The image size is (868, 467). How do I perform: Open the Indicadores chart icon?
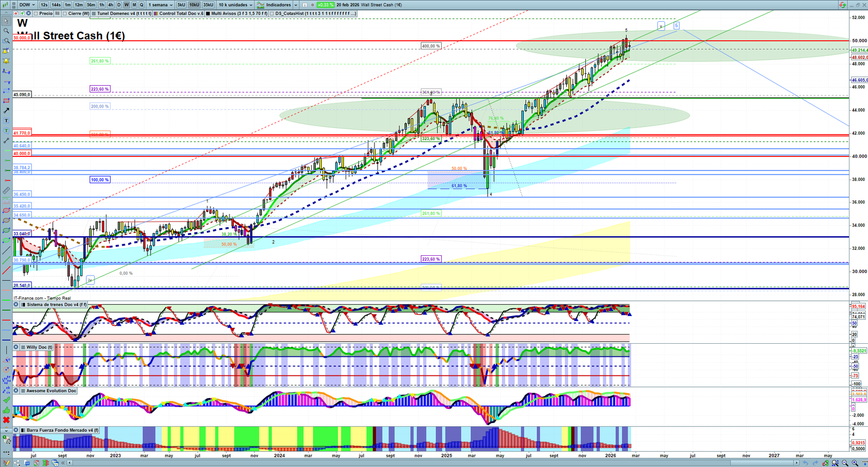pos(260,5)
